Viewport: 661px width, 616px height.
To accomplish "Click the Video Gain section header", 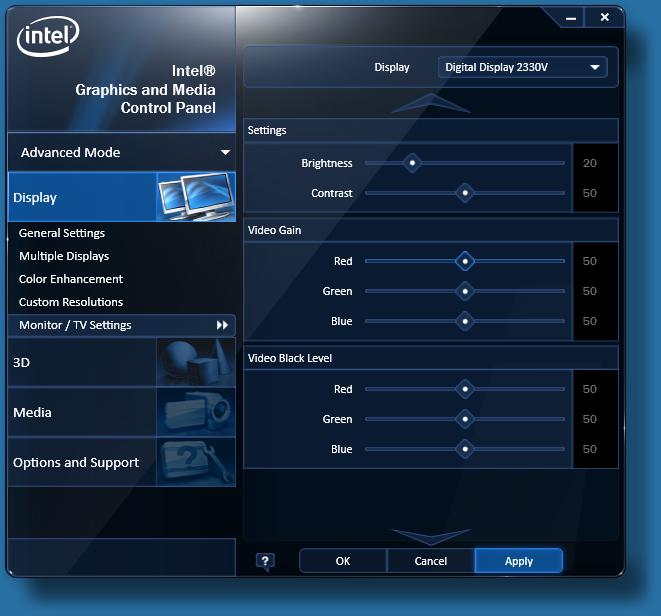I will click(431, 230).
